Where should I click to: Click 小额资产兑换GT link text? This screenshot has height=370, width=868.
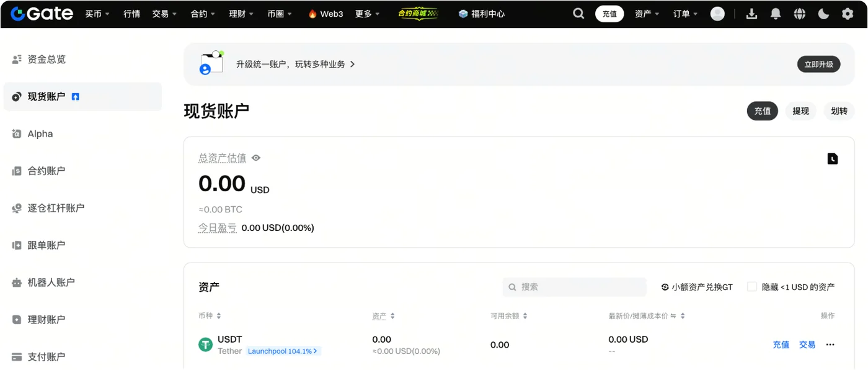coord(702,287)
